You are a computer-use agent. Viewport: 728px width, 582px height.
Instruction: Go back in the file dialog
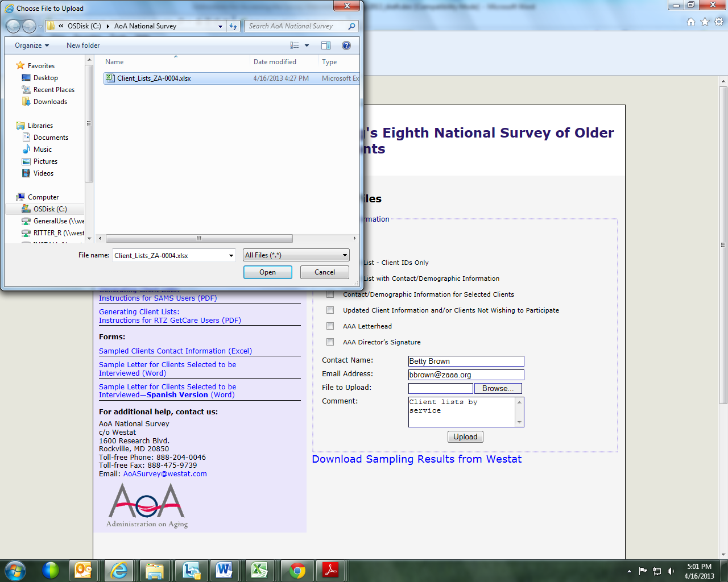click(13, 26)
